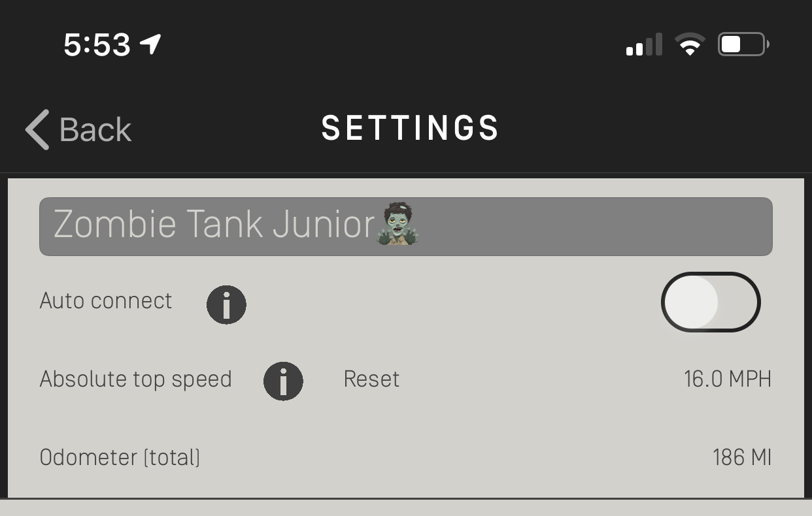Enable the Auto connect switch

point(710,302)
